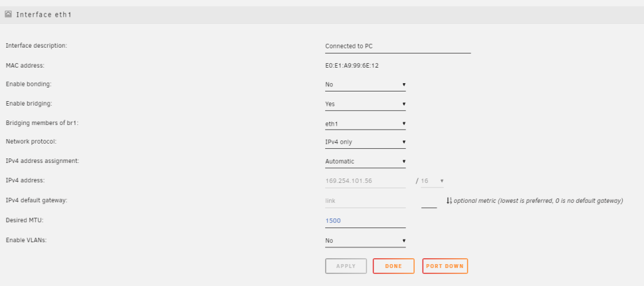Click the Desired MTU label
Viewport: 644px width, 286px height.
pyautogui.click(x=24, y=220)
